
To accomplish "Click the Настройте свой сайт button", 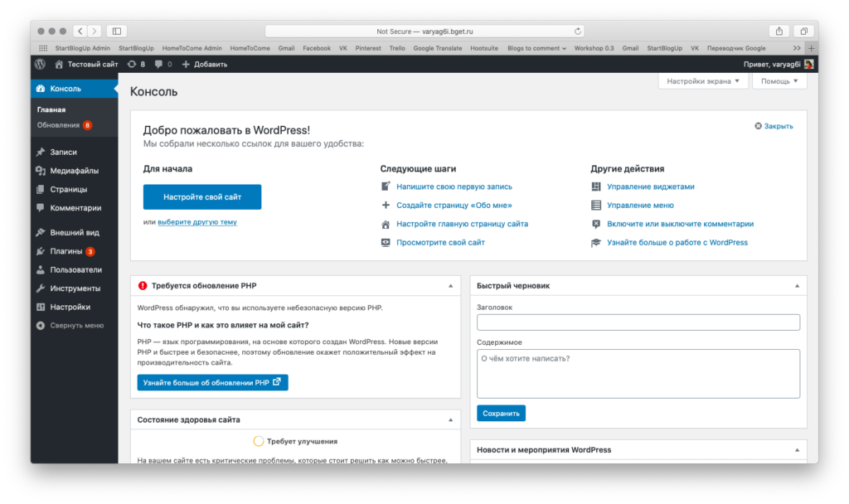I will [202, 197].
